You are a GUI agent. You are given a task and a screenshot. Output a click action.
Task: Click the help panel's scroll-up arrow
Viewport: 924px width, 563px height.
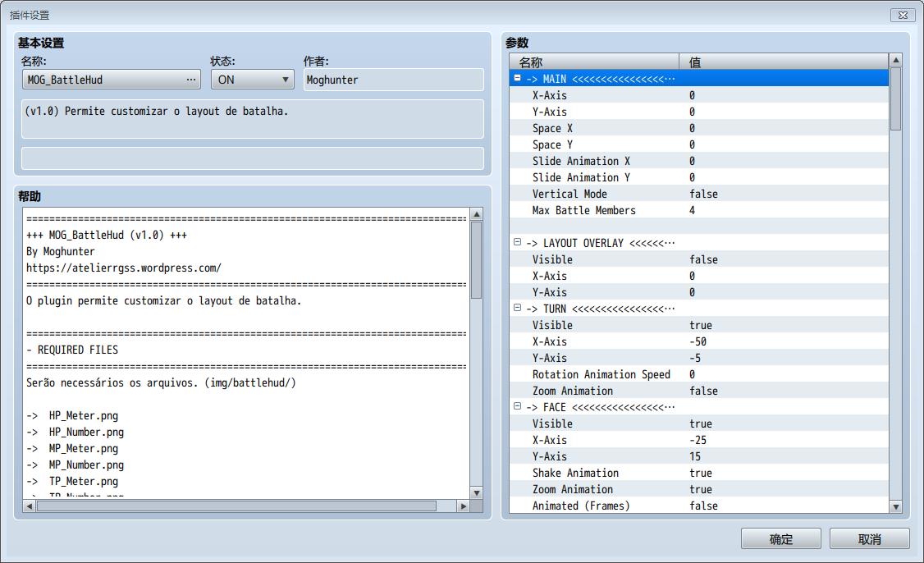pyautogui.click(x=476, y=214)
